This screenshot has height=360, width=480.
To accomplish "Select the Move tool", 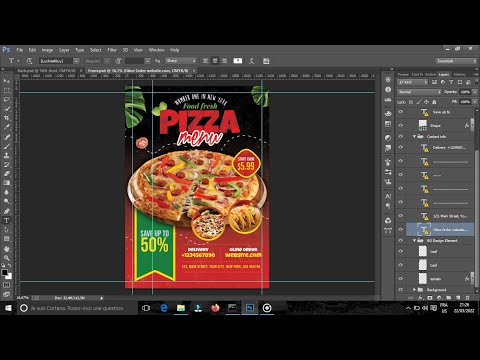I will [6, 81].
